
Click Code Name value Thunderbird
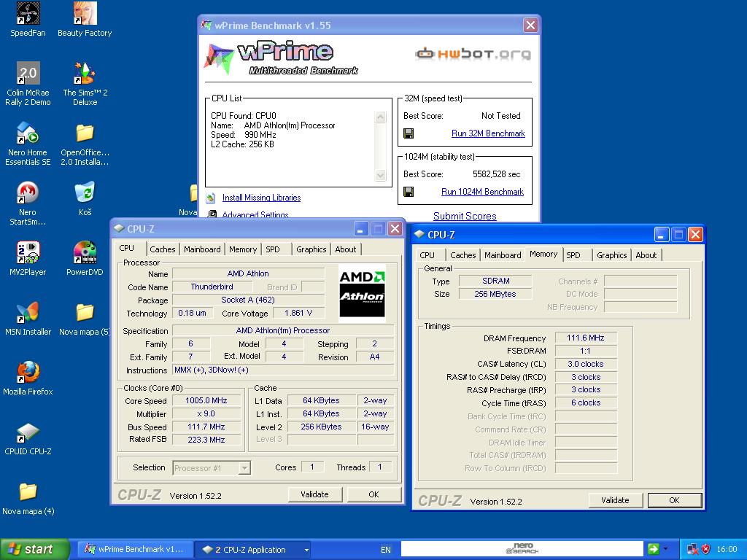click(212, 287)
